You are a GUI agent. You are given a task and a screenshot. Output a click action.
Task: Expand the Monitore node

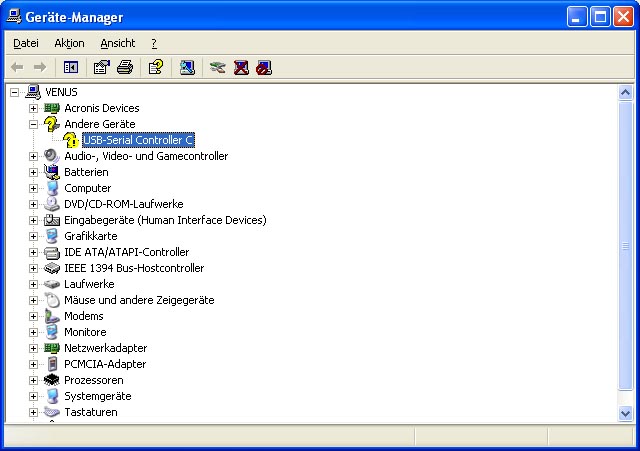33,332
